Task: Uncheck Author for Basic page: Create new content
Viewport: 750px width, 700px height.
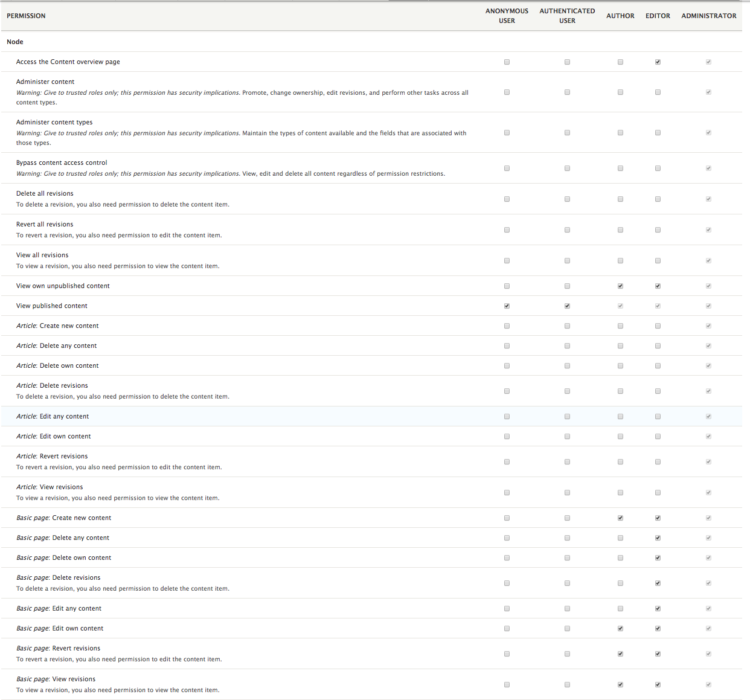Action: [x=620, y=518]
